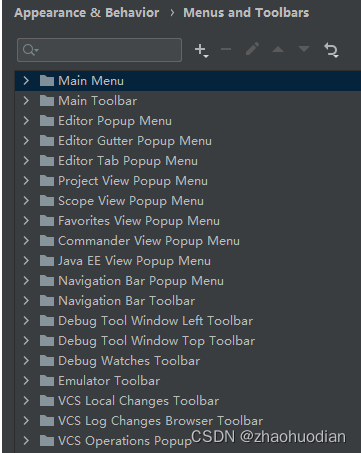
Task: Expand the Java EE View Popup Menu node
Action: pos(26,261)
